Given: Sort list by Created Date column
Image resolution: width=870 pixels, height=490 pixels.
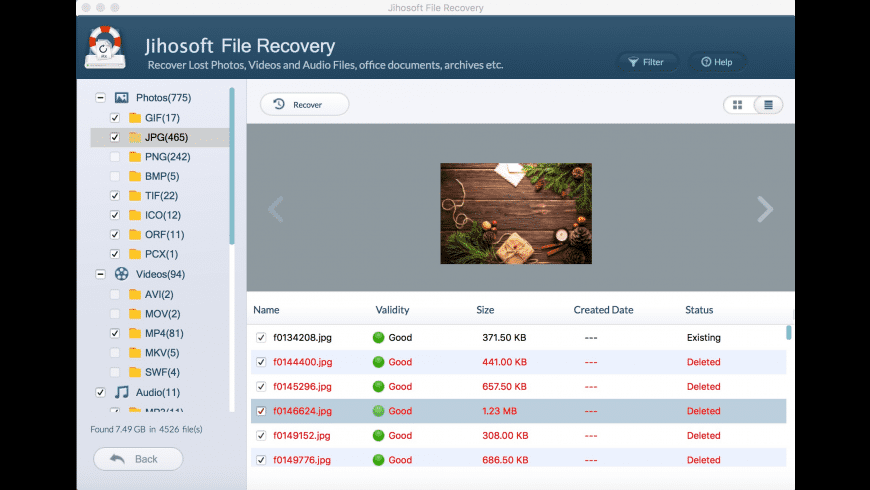Looking at the screenshot, I should pos(603,310).
